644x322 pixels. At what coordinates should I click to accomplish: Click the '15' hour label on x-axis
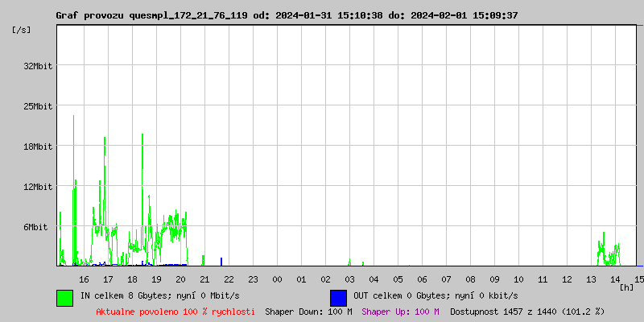[x=638, y=279]
